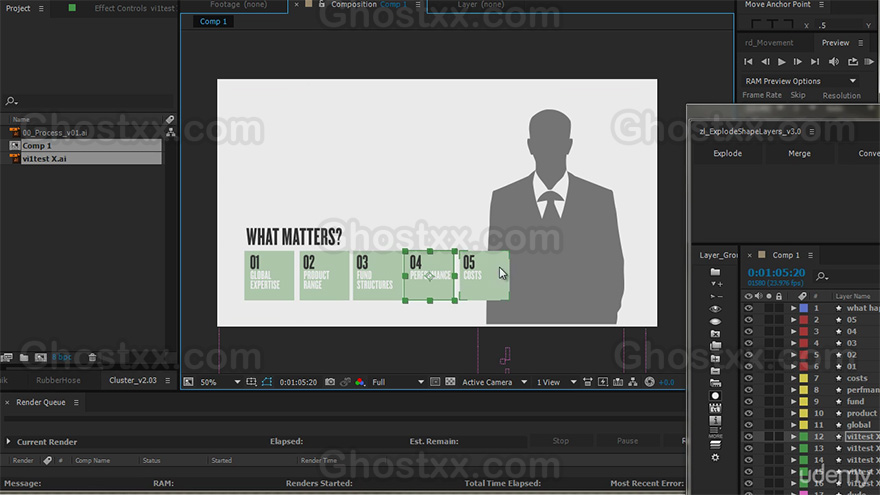Delete selected item with trash icon

pyautogui.click(x=92, y=357)
